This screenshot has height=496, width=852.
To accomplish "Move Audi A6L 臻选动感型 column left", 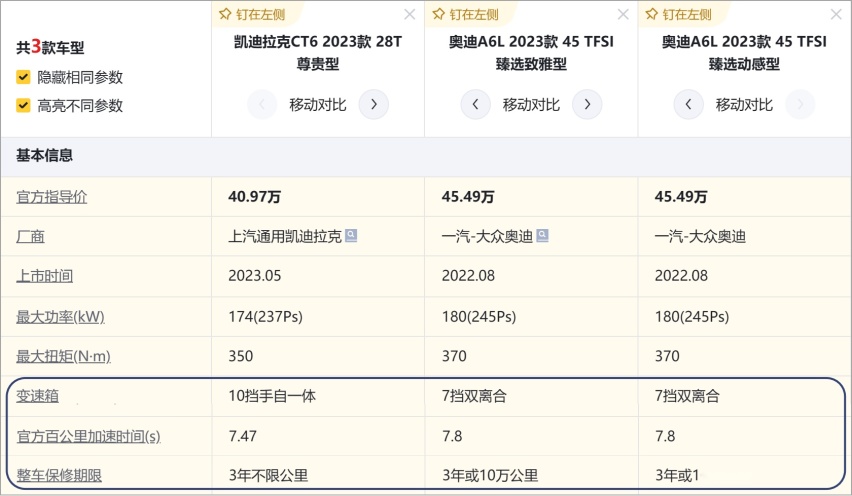I will click(688, 104).
